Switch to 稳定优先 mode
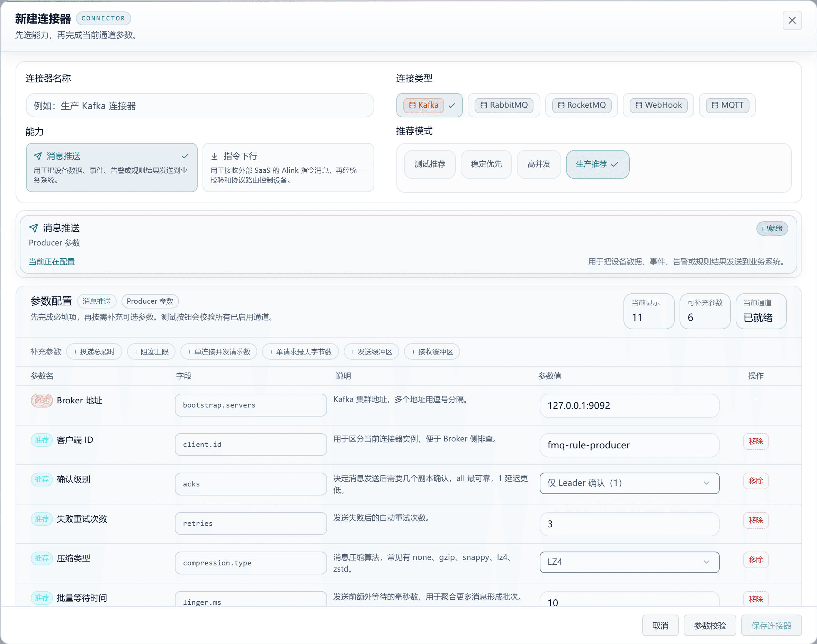The height and width of the screenshot is (644, 817). 486,164
